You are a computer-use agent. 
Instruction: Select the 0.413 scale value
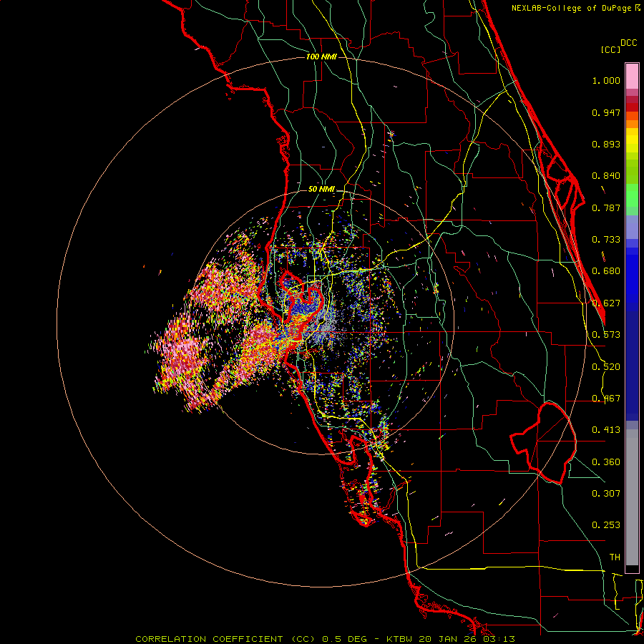click(x=606, y=430)
